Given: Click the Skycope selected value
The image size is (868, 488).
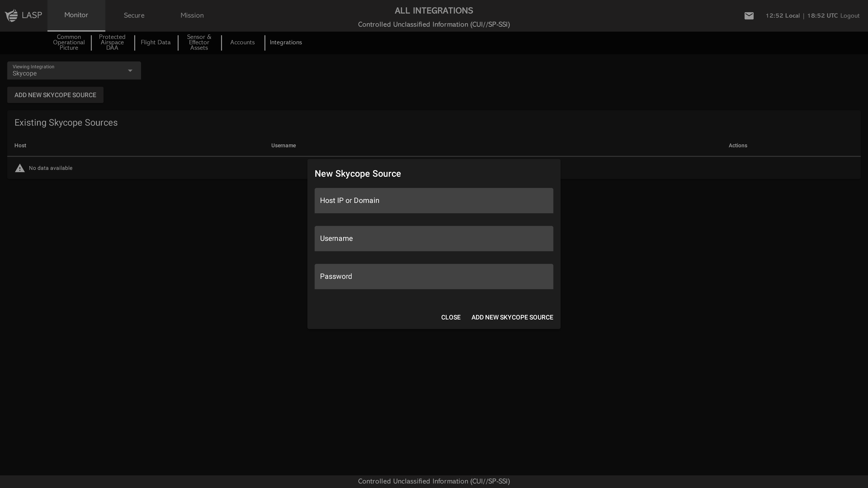Looking at the screenshot, I should coord(25,73).
